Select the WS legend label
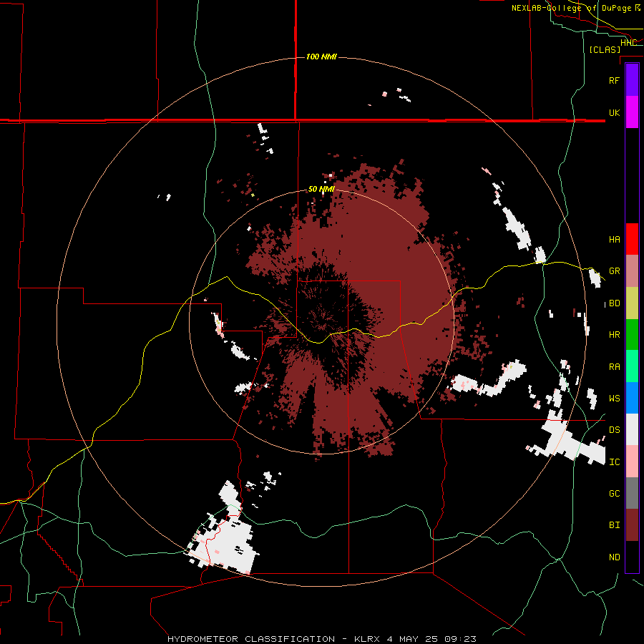Viewport: 644px width, 644px height. coord(614,399)
